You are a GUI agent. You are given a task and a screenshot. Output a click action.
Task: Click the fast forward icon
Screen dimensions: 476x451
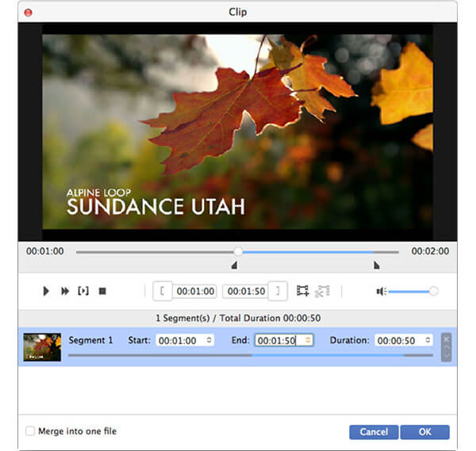pos(65,291)
